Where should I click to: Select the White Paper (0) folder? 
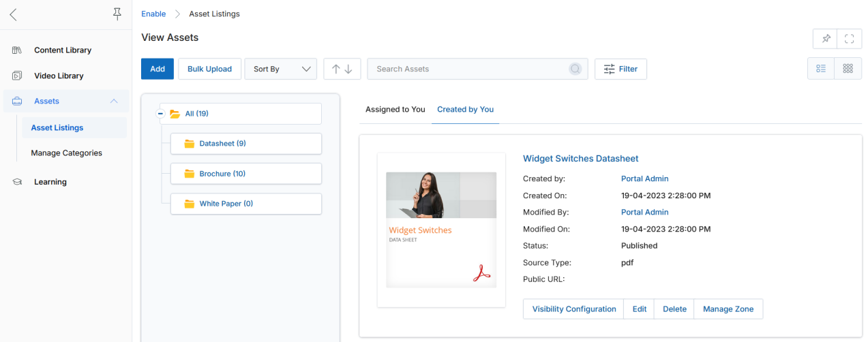tap(245, 204)
